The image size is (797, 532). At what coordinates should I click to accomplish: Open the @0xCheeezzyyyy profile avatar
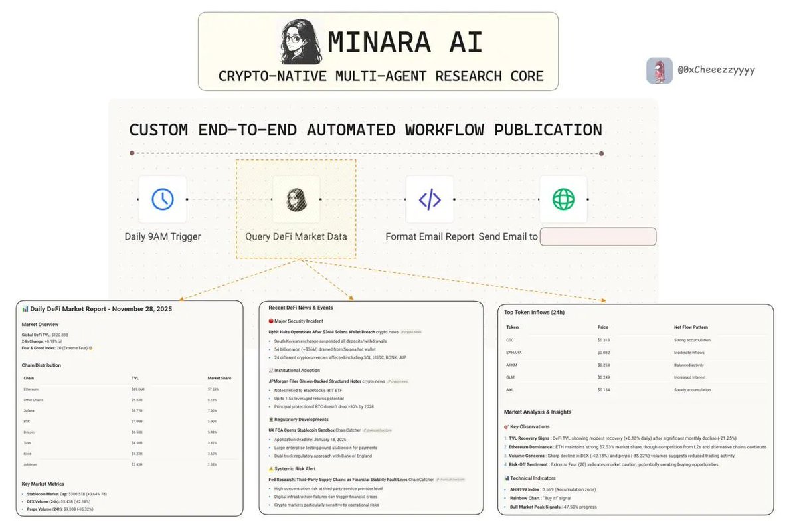[x=660, y=70]
